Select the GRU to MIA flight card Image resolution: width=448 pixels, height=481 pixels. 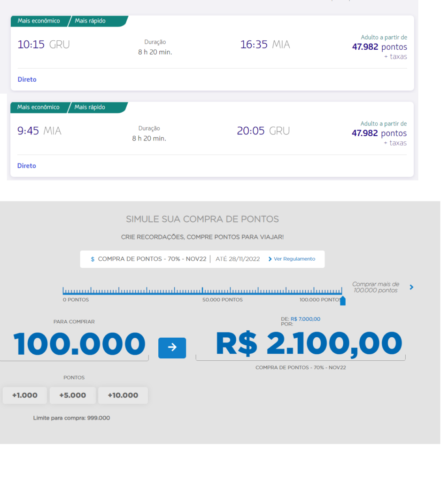(x=212, y=53)
